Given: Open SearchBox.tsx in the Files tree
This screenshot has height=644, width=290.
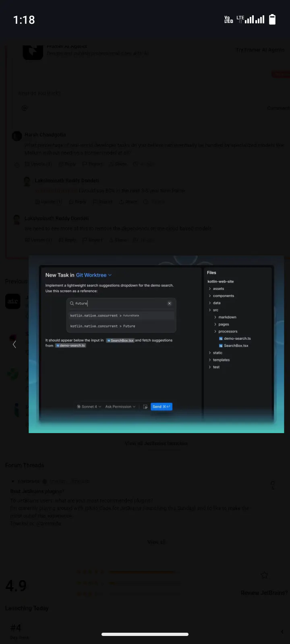Looking at the screenshot, I should 234,346.
